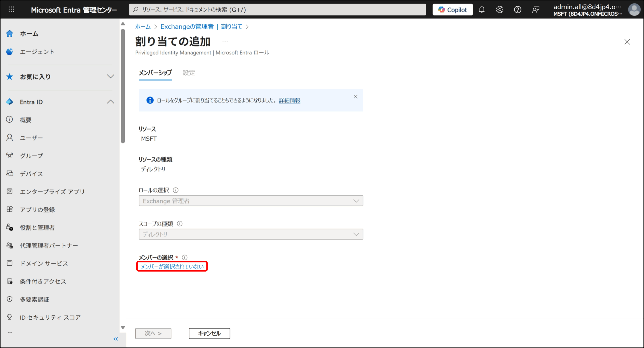Click the help question mark icon
The width and height of the screenshot is (644, 348).
point(517,10)
